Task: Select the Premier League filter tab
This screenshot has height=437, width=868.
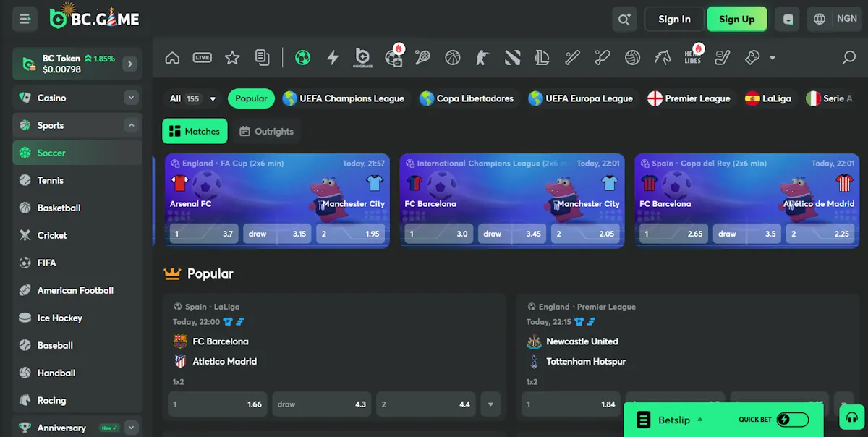Action: [689, 98]
